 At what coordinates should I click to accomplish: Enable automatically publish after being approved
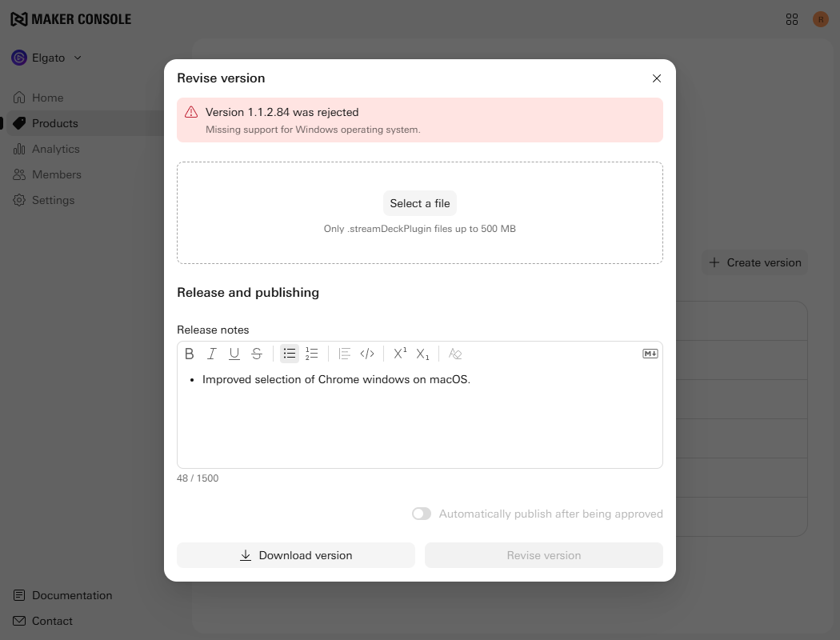point(422,514)
